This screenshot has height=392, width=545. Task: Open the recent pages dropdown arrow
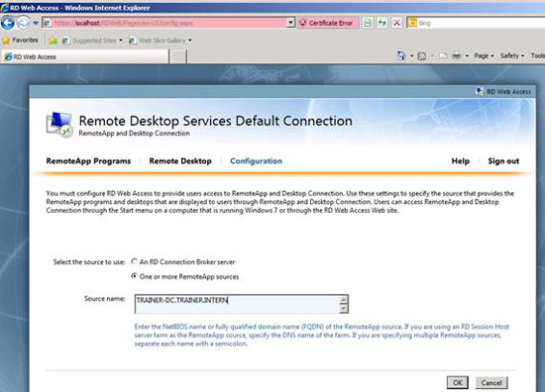(x=36, y=23)
